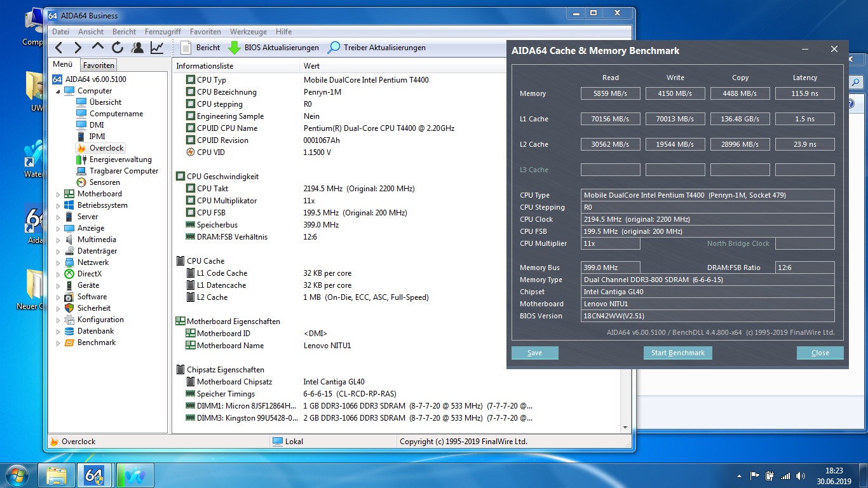Open the benchmark graph icon in the toolbar
The image size is (868, 488).
click(156, 47)
